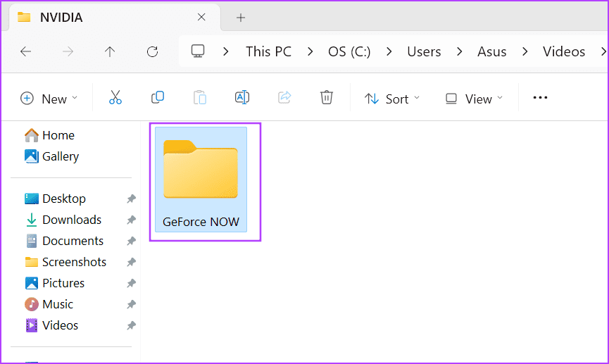Select Asus breadcrumb

(x=491, y=51)
